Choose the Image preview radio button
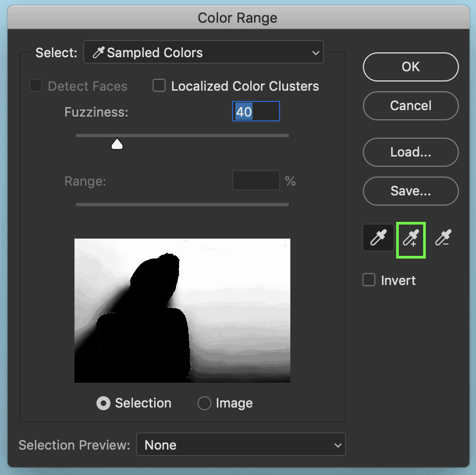 [205, 403]
